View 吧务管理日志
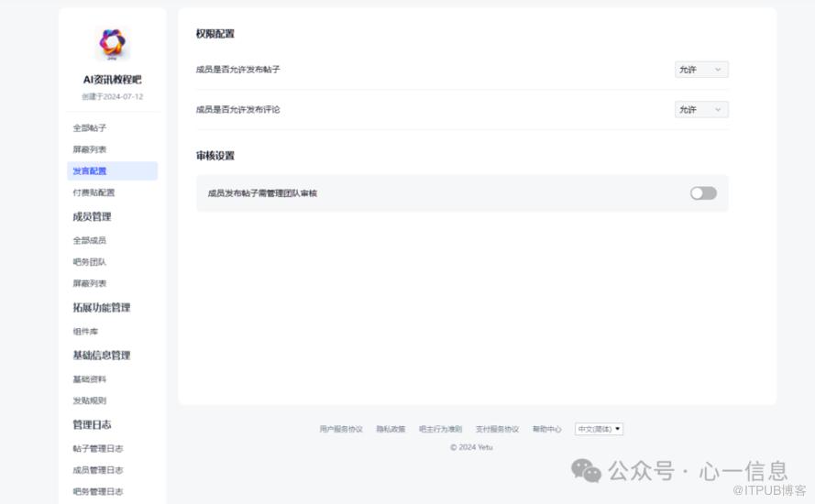 tap(98, 491)
